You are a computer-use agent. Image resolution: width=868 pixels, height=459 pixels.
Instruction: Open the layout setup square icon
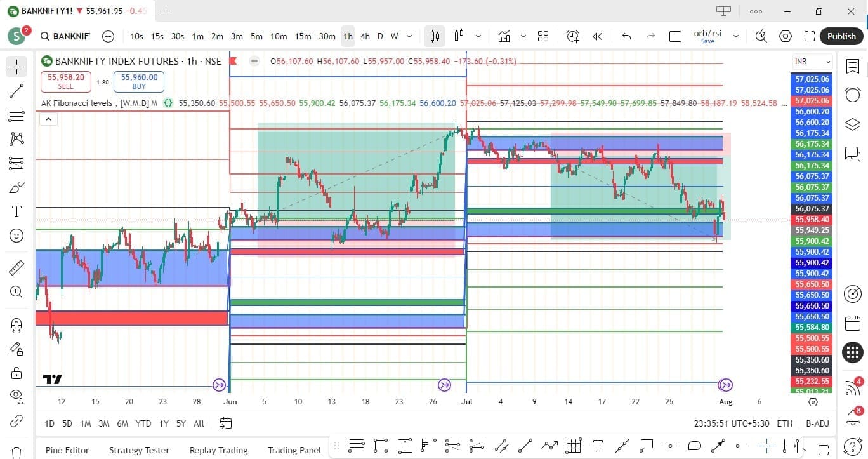(675, 36)
